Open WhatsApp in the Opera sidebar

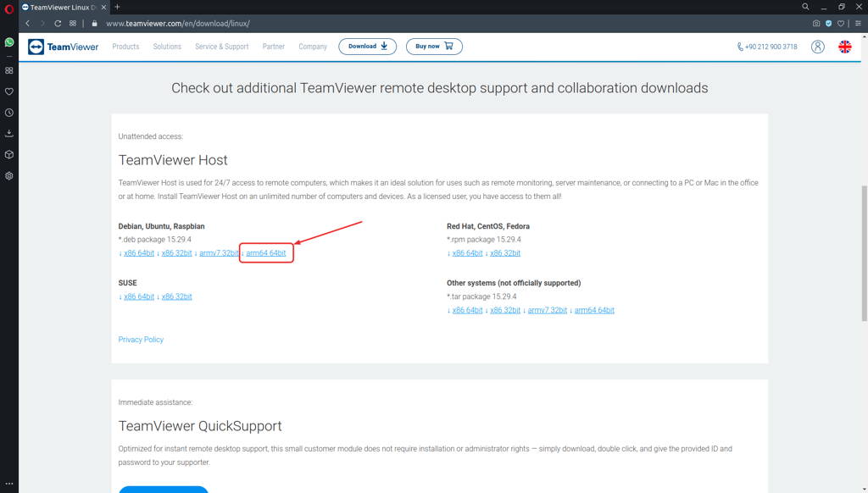8,42
